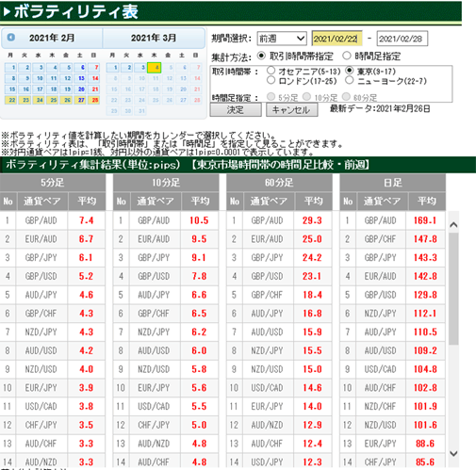Select the 取引時間帯指定 radio button

[x=261, y=56]
